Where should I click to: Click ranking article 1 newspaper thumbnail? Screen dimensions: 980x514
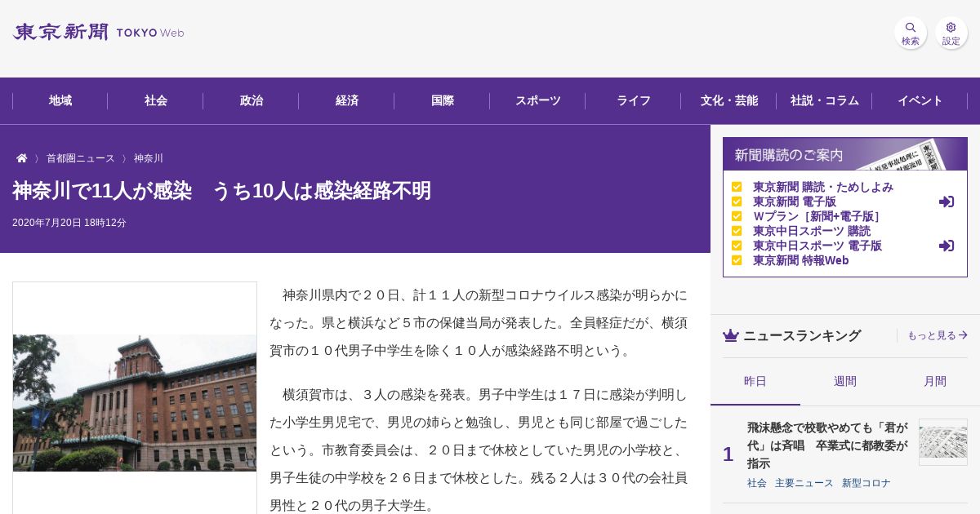pyautogui.click(x=943, y=442)
